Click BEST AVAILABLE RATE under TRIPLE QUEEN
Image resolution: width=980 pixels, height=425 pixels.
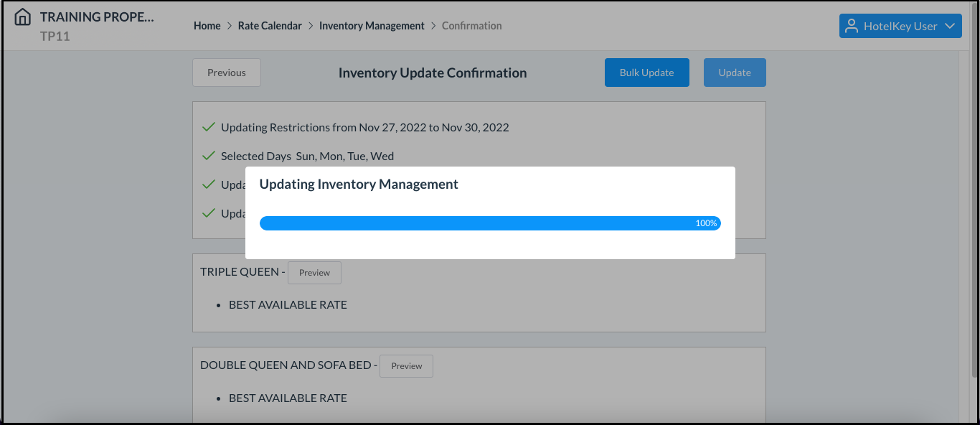point(288,304)
